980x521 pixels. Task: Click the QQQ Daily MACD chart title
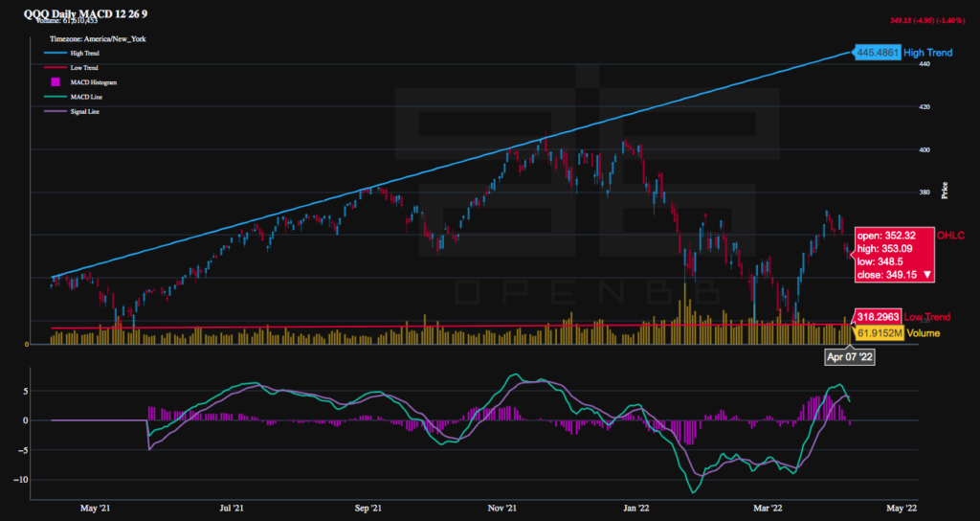[x=92, y=11]
